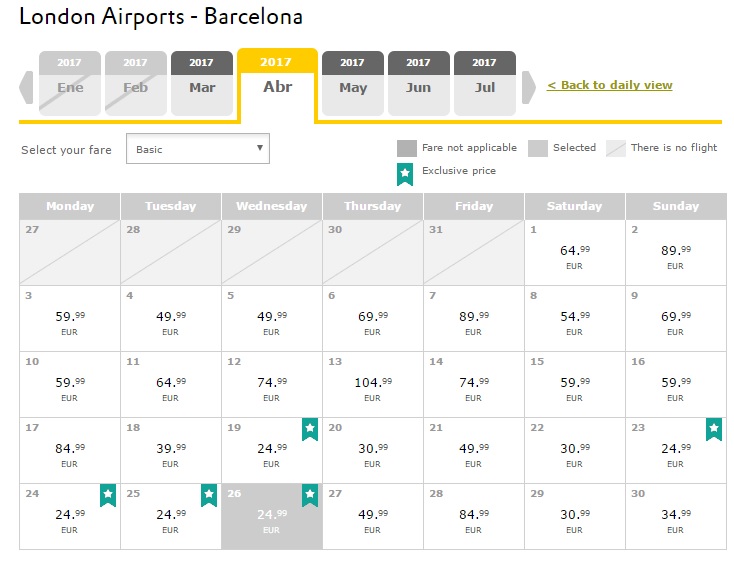This screenshot has width=734, height=563.
Task: Select April 30 fare of 34.99 EUR
Action: pyautogui.click(x=675, y=517)
